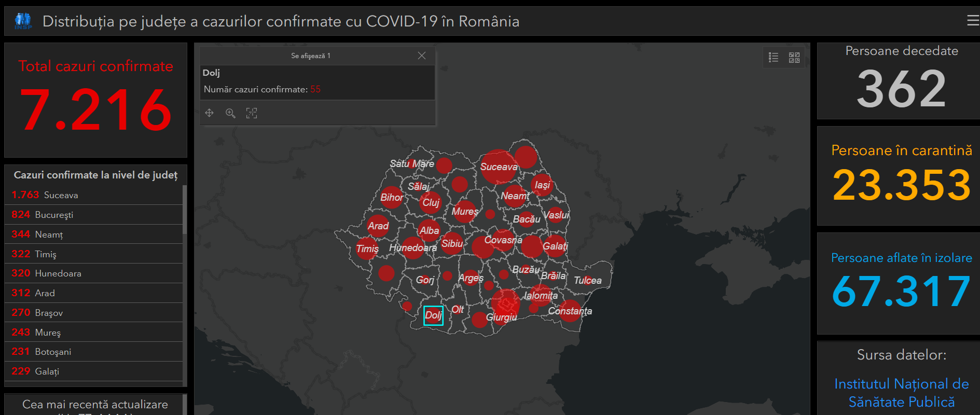Select Hunedoara in the county list

click(x=93, y=273)
